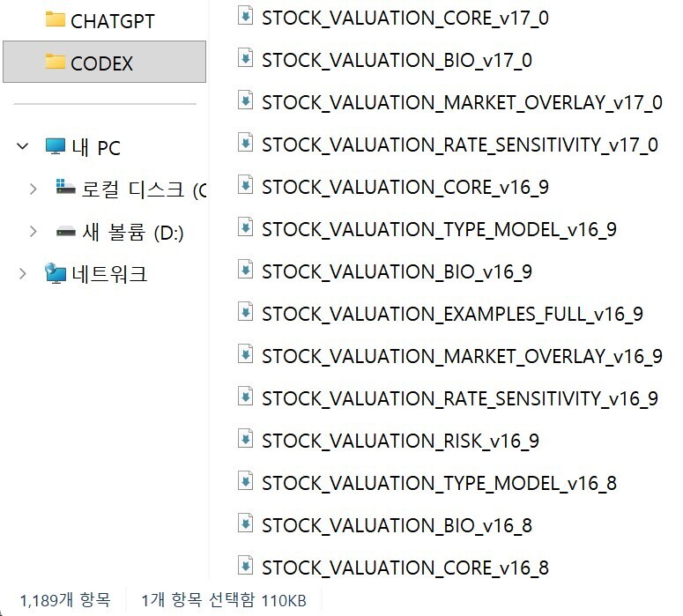Collapse the 내 PC tree node
The width and height of the screenshot is (683, 616).
23,146
